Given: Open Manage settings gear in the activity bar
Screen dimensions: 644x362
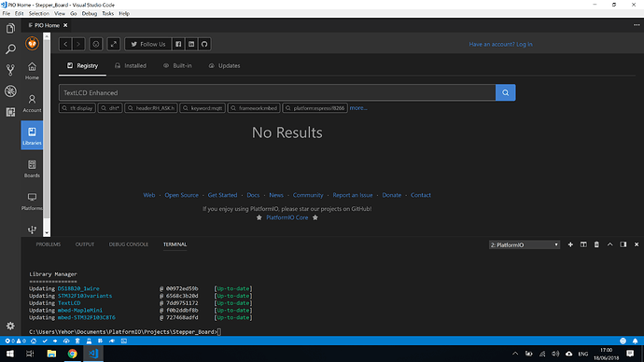Looking at the screenshot, I should [x=10, y=326].
